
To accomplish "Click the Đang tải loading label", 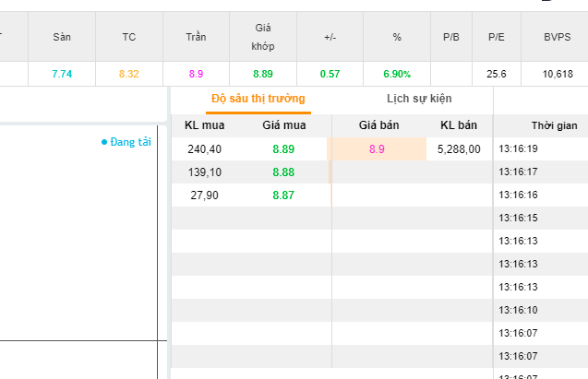I will point(128,142).
